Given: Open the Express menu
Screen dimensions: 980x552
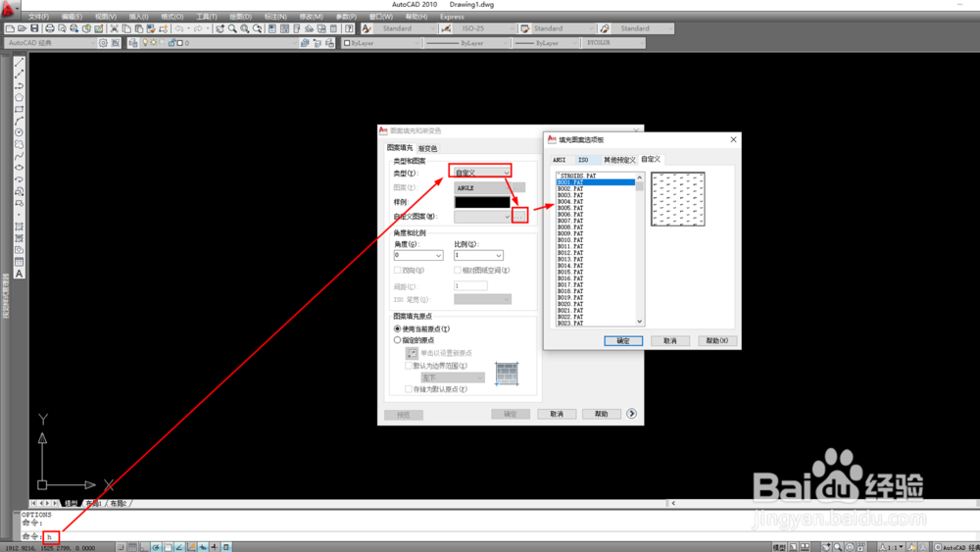Looking at the screenshot, I should pos(452,17).
